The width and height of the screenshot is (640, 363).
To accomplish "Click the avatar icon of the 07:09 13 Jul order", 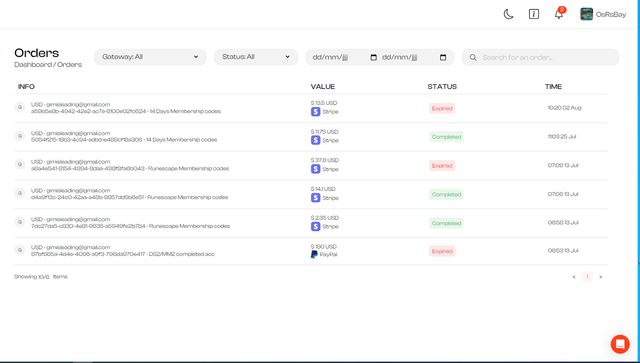I will coord(20,164).
